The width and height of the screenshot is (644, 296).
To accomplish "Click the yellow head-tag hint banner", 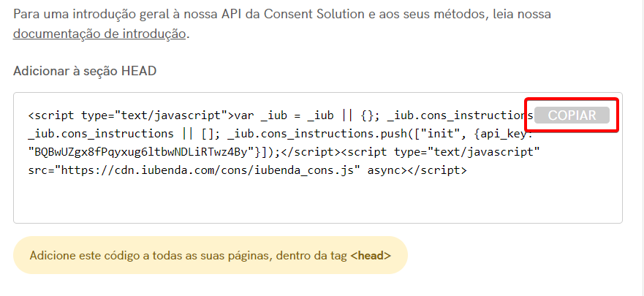I will (210, 256).
